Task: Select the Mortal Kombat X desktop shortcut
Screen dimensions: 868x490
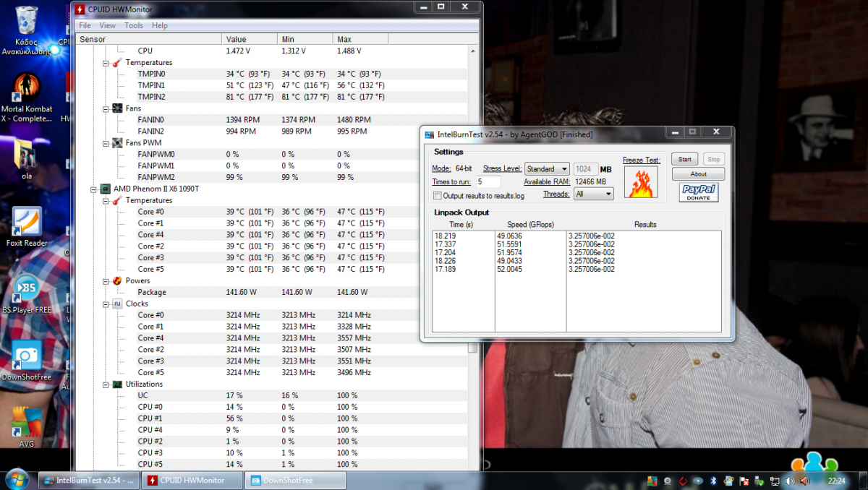Action: (x=27, y=98)
